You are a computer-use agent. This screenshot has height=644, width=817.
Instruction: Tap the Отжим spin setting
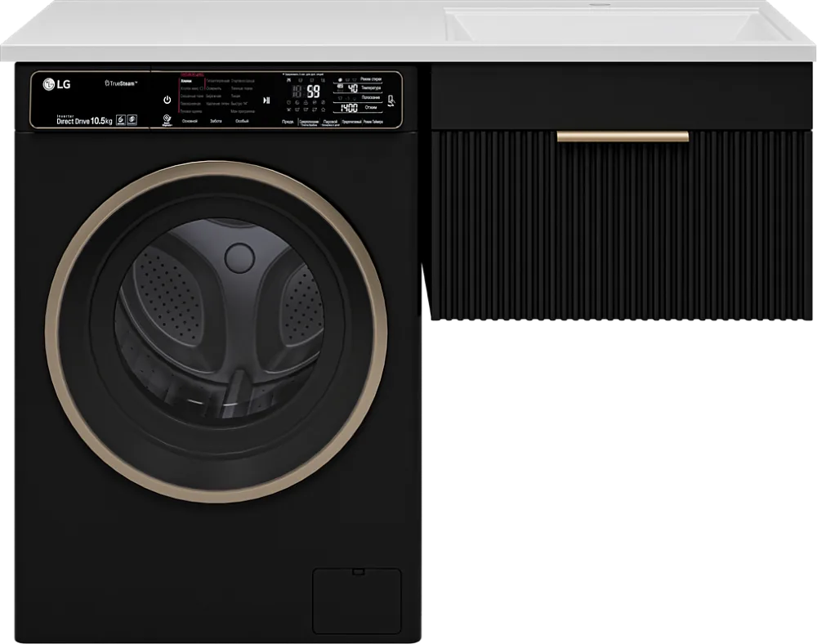click(370, 107)
